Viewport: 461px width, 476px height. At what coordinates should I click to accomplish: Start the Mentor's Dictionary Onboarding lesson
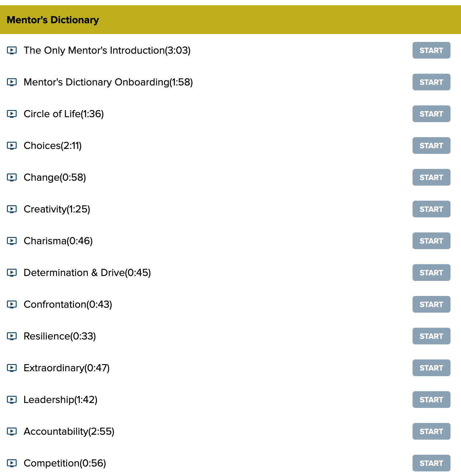pos(431,82)
